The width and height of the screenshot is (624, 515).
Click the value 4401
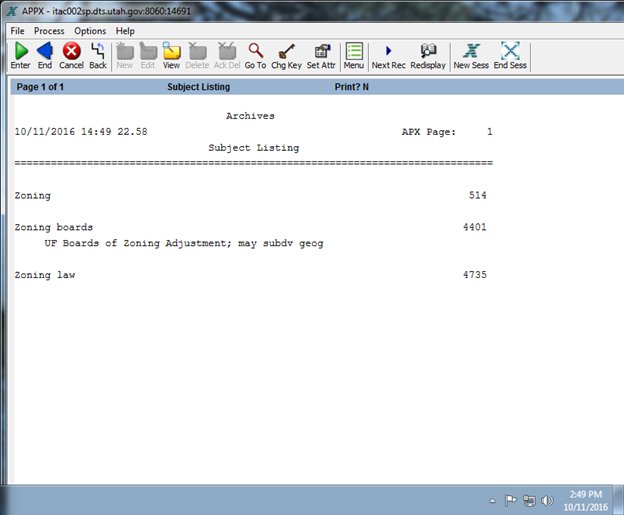coord(475,227)
